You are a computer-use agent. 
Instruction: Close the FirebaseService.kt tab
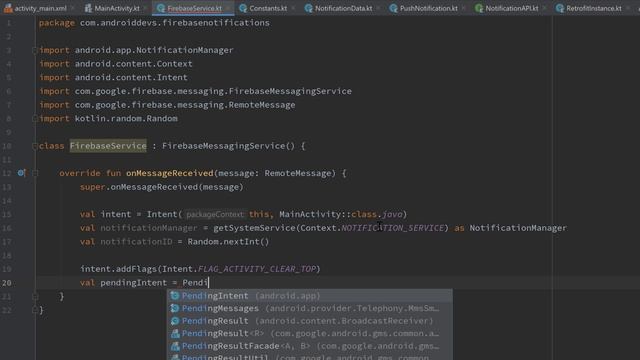coord(228,8)
